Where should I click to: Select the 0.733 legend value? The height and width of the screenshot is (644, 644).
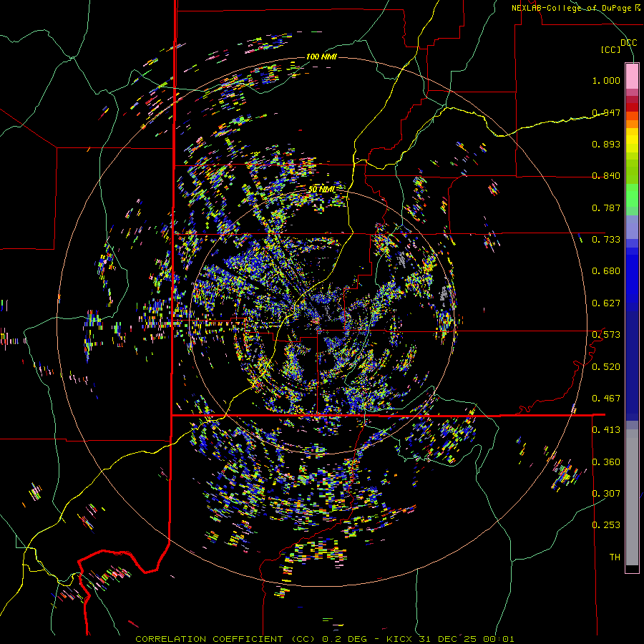pos(606,240)
